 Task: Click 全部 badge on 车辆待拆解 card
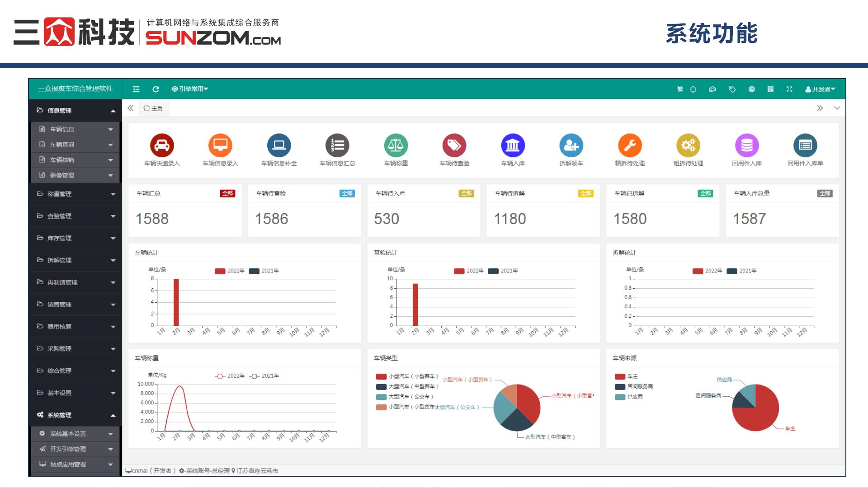(x=586, y=193)
